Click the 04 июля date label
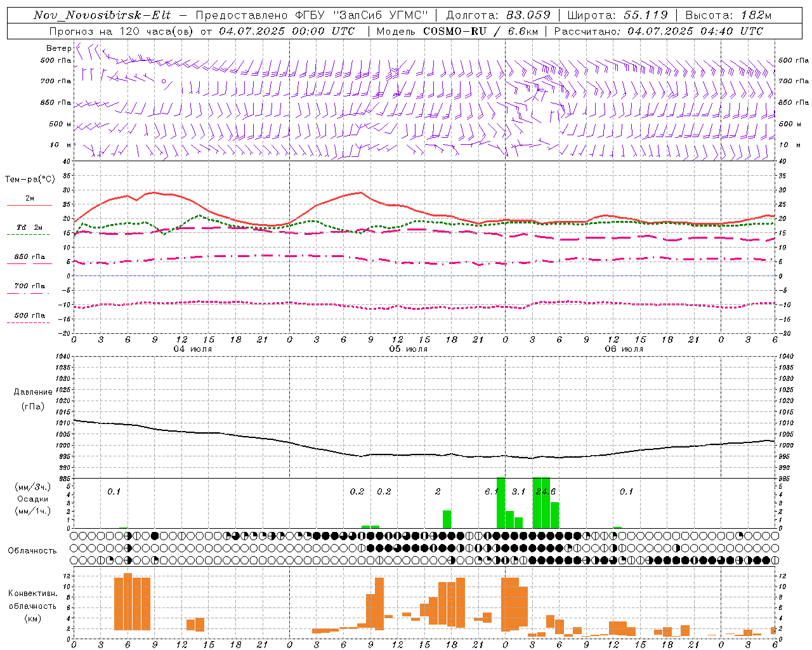 click(193, 349)
